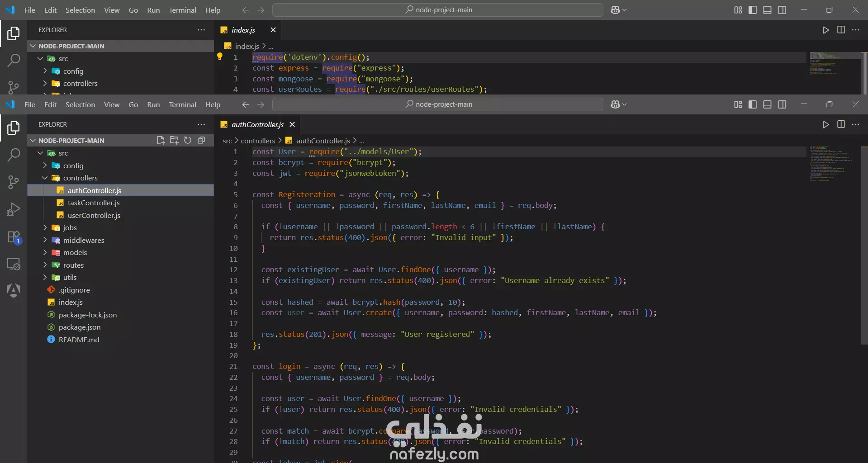
Task: Select the index.js editor tab
Action: click(x=243, y=30)
